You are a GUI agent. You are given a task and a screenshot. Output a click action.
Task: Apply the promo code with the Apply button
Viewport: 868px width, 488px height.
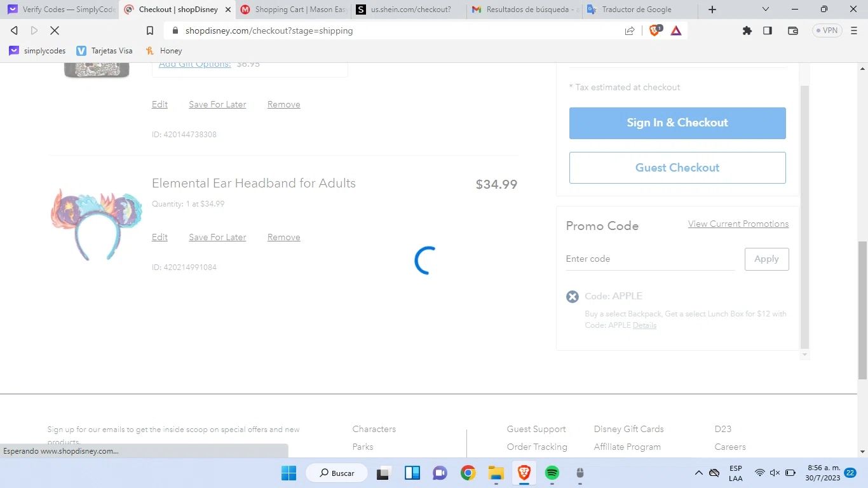(766, 259)
